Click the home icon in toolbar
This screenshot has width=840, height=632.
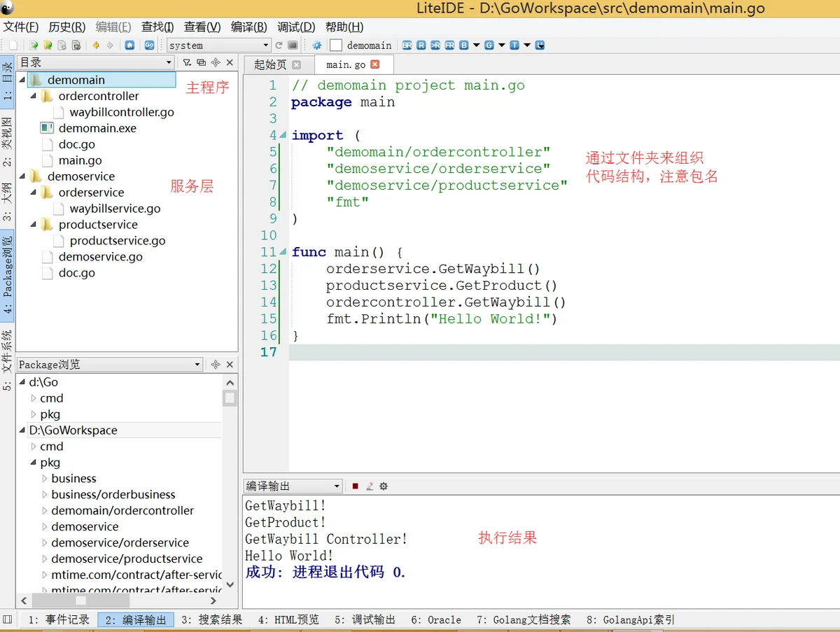pyautogui.click(x=129, y=45)
